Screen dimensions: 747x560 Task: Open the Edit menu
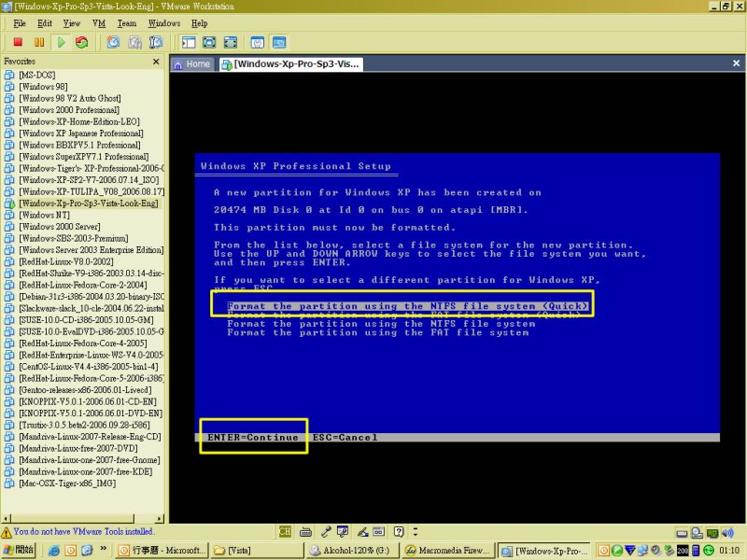[44, 23]
